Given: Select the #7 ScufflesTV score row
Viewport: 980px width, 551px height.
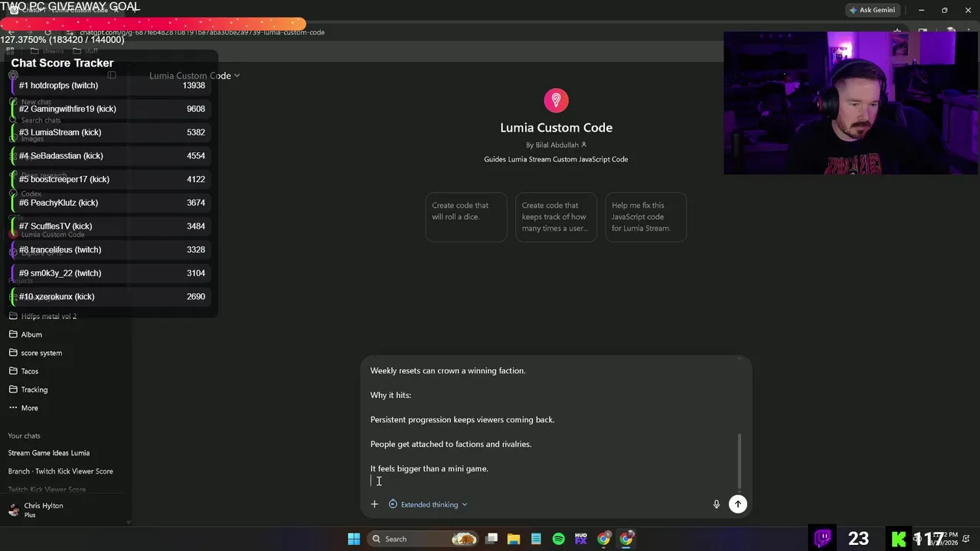Looking at the screenshot, I should coord(112,227).
